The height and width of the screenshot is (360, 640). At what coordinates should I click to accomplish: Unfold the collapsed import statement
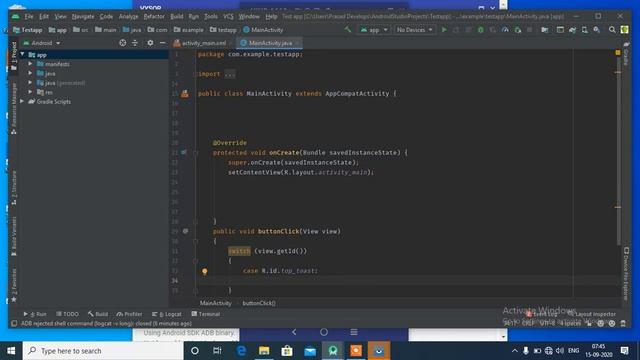(x=229, y=74)
